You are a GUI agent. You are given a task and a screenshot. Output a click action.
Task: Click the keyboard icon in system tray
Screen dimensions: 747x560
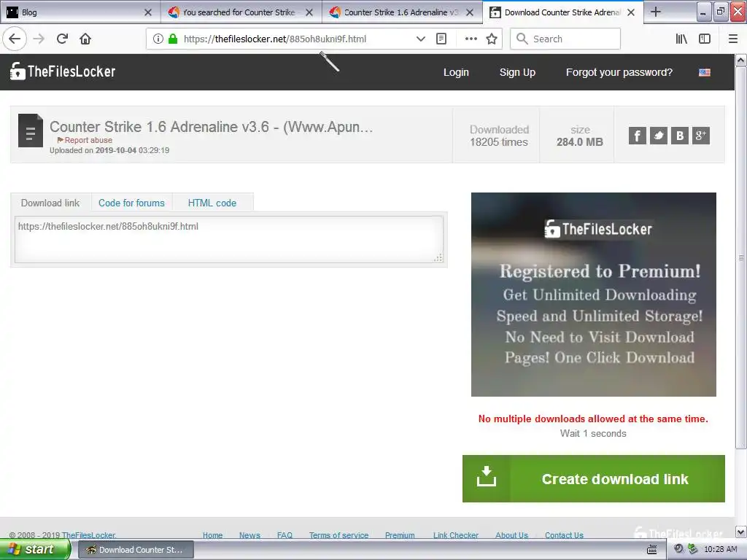[652, 550]
